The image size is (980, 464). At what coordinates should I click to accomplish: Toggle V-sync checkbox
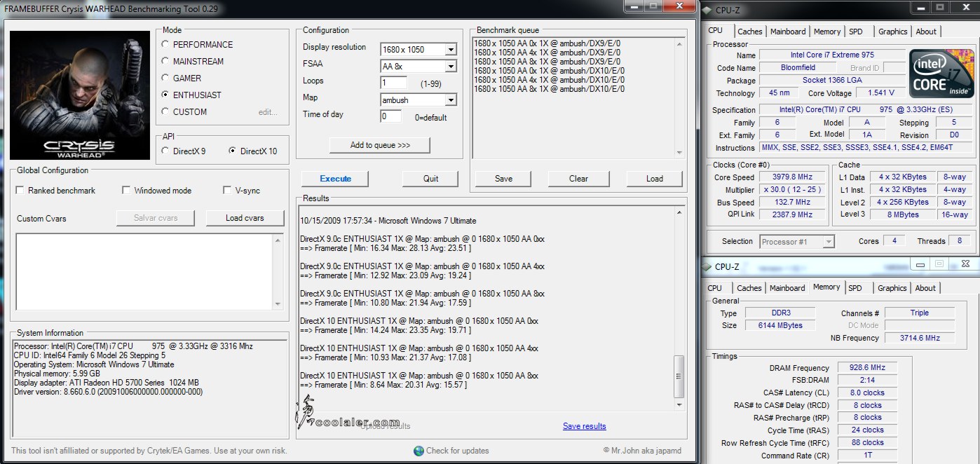(x=227, y=190)
